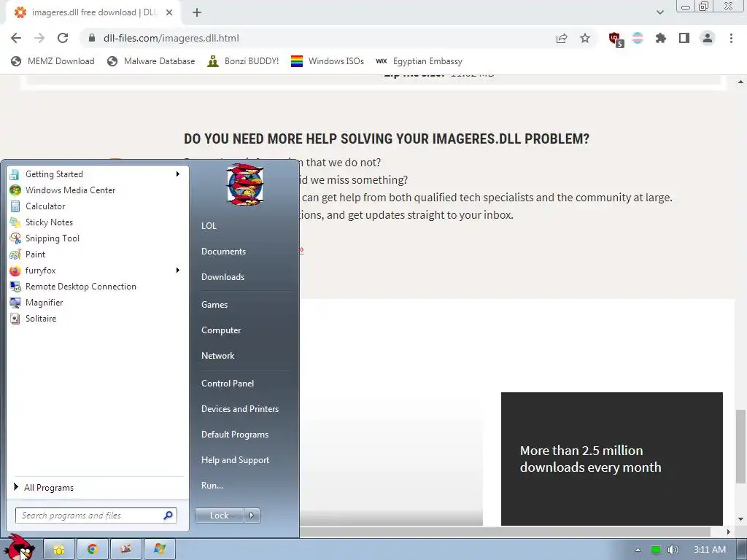Open the third pinned taskbar program
This screenshot has height=560, width=747.
tap(125, 550)
